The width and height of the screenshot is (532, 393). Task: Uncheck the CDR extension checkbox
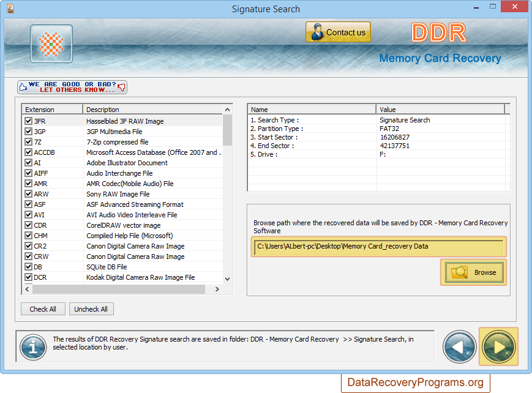coord(29,225)
